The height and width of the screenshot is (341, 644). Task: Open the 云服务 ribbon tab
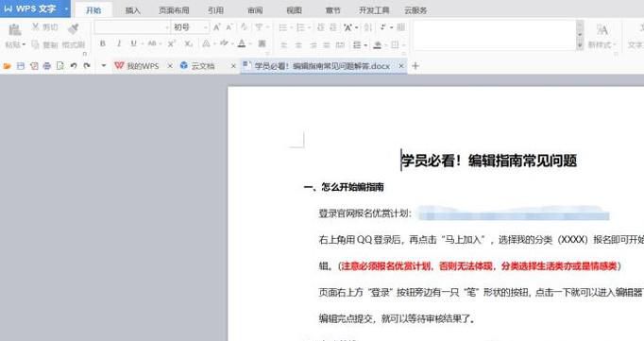point(415,10)
